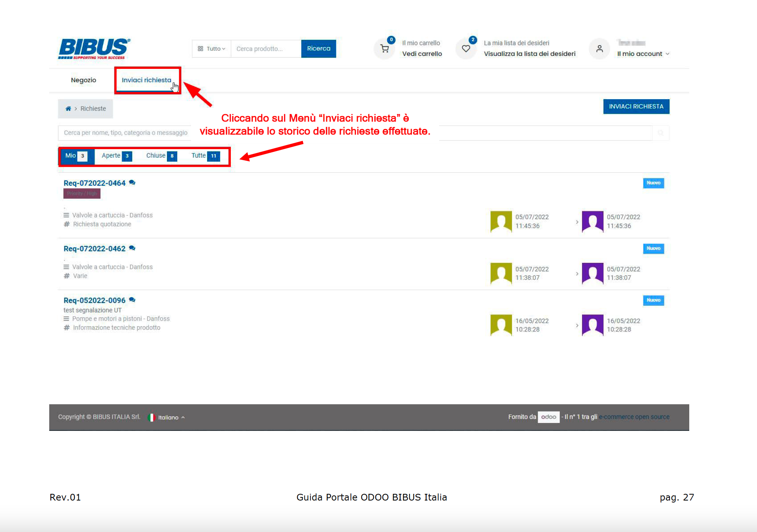This screenshot has height=532, width=757.
Task: Show Tutte requests filter
Action: coord(205,156)
